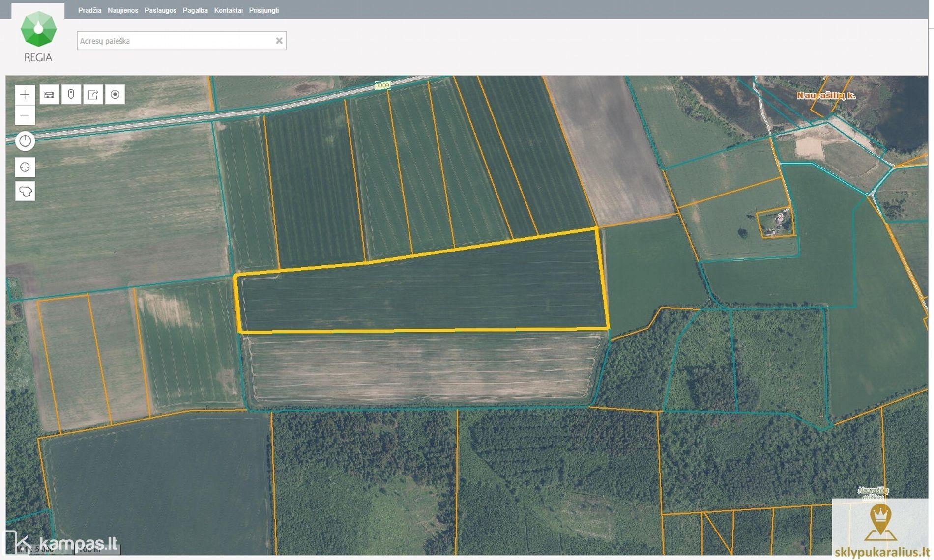This screenshot has width=934, height=560.
Task: Click the circular target dot tool
Action: coord(115,95)
